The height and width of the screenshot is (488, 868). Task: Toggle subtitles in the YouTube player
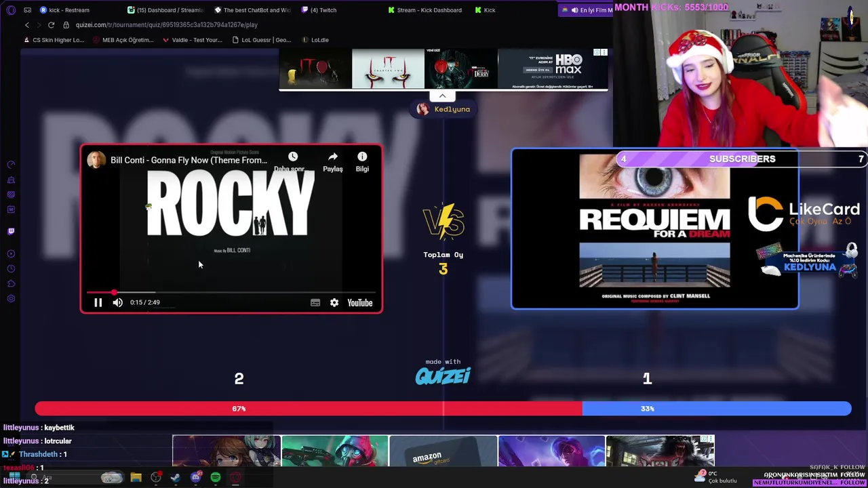point(315,303)
